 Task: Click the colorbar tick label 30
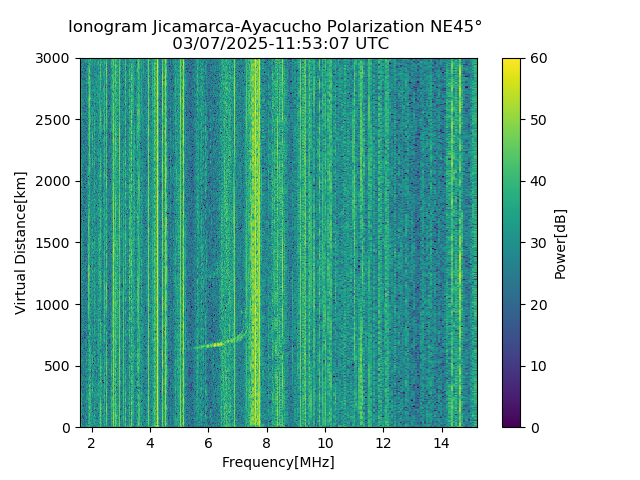[x=538, y=243]
